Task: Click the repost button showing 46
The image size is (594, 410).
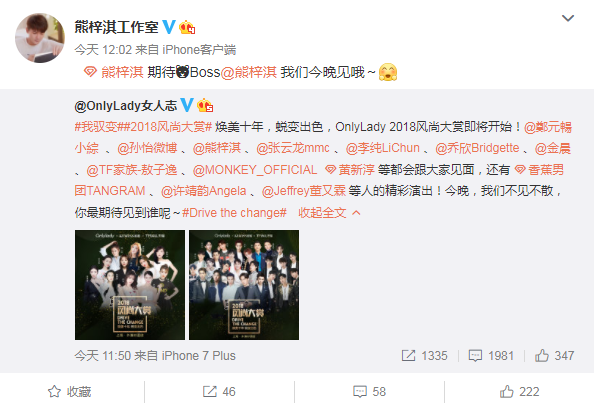Action: tap(219, 391)
